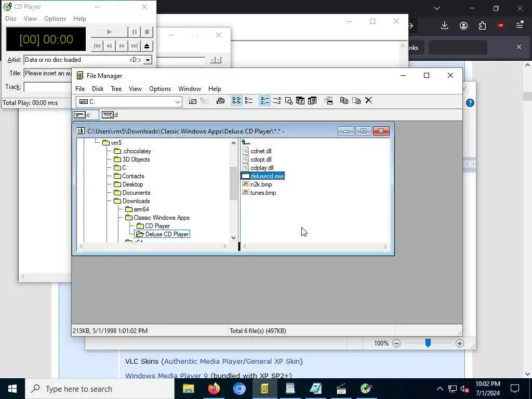The height and width of the screenshot is (399, 532).
Task: Click Skip Backwards button in CD Player
Action: tap(109, 46)
